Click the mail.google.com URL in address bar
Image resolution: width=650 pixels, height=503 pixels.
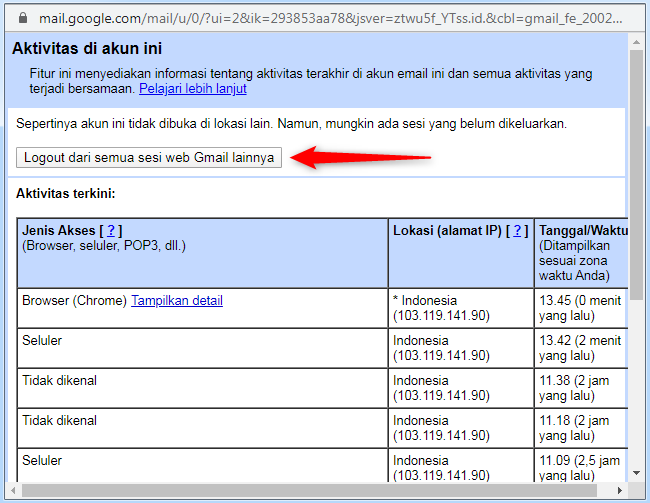(x=330, y=18)
